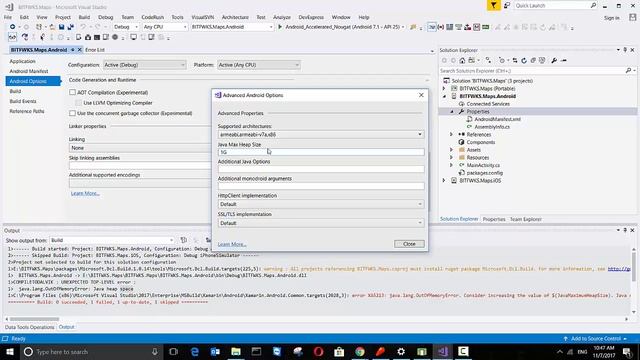The image size is (640, 360).
Task: Click Add to Source Control in status bar
Action: click(596, 339)
